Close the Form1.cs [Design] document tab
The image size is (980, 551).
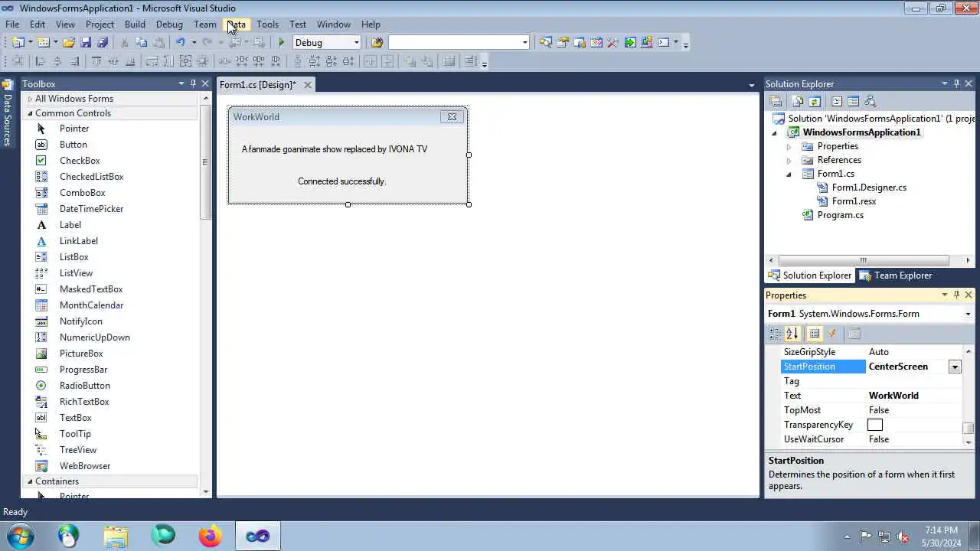click(x=308, y=85)
